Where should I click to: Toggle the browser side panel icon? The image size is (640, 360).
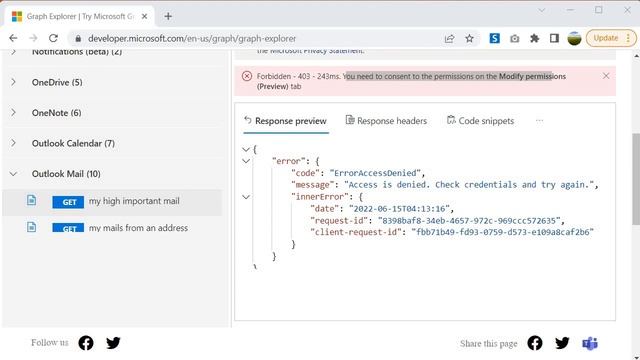tap(554, 38)
